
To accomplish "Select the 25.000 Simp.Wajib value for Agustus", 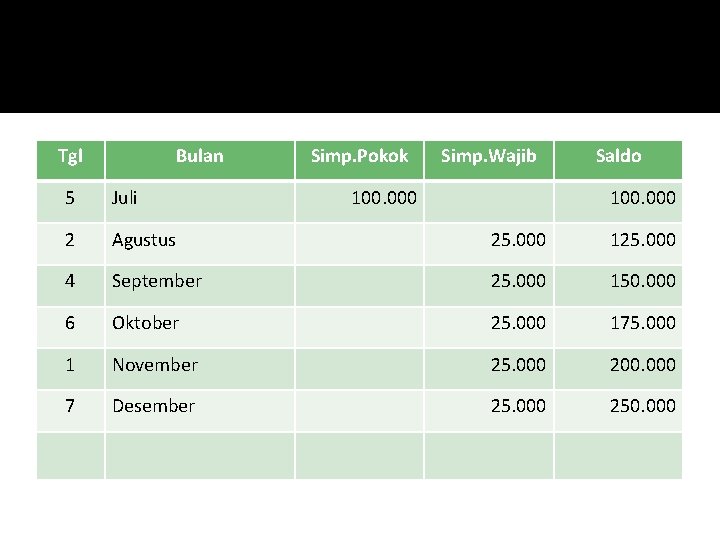I will point(518,240).
